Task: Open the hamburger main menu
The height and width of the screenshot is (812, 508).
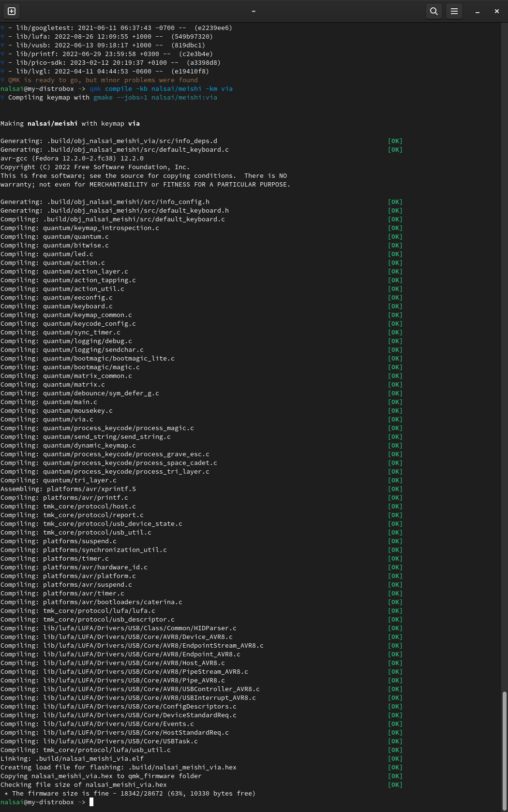Action: pos(454,11)
